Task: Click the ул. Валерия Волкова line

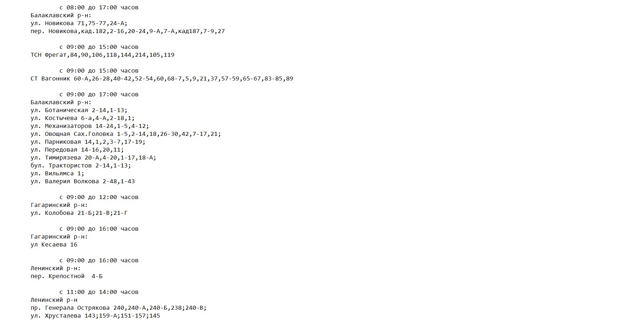Action: pos(82,181)
